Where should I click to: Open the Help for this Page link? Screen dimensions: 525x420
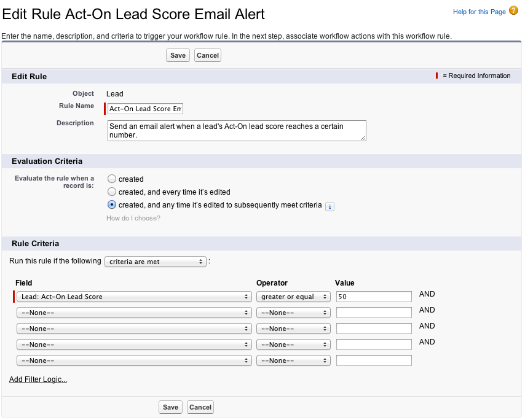pyautogui.click(x=479, y=12)
